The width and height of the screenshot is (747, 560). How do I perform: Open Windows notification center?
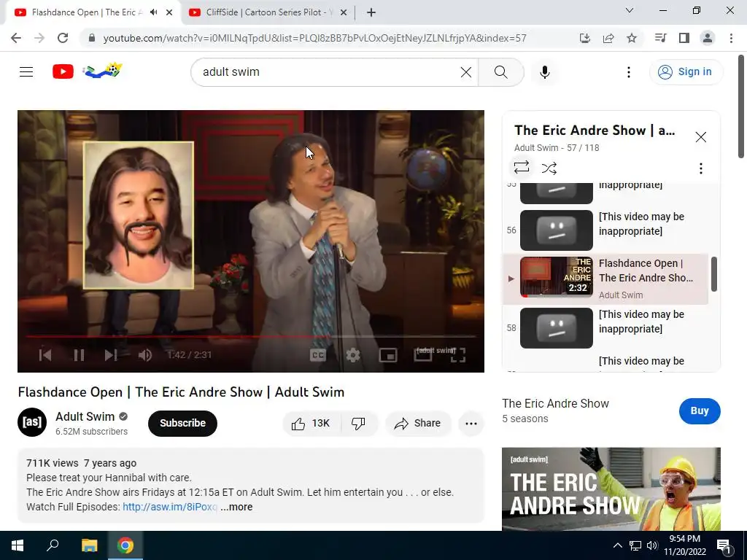(x=724, y=546)
